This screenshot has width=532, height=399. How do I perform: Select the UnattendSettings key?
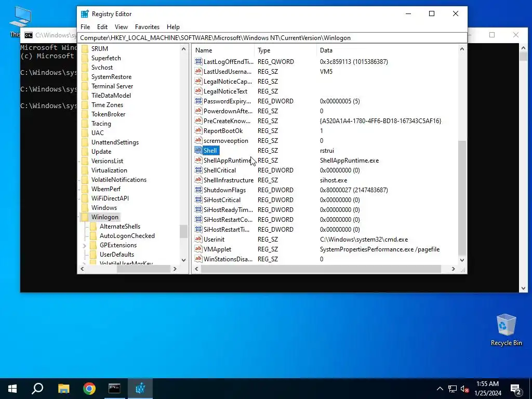(x=115, y=142)
